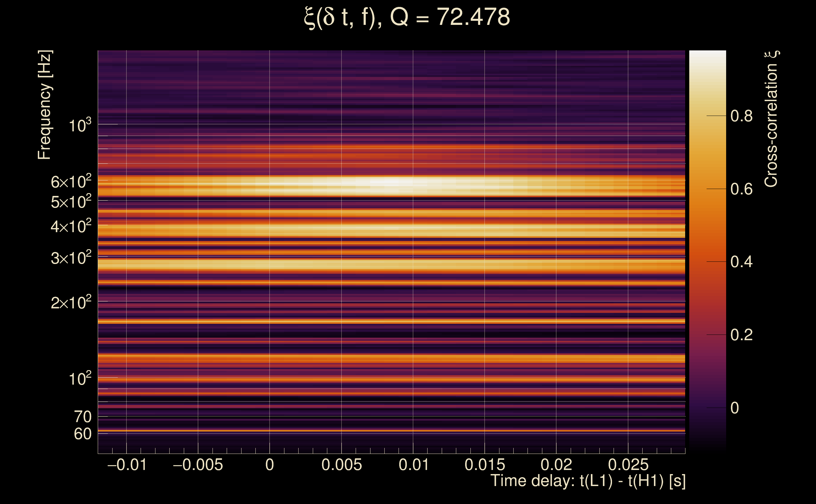Screen dimensions: 816x504
Task: Click the Cross-correlation ξ colorbar label
Action: (771, 119)
